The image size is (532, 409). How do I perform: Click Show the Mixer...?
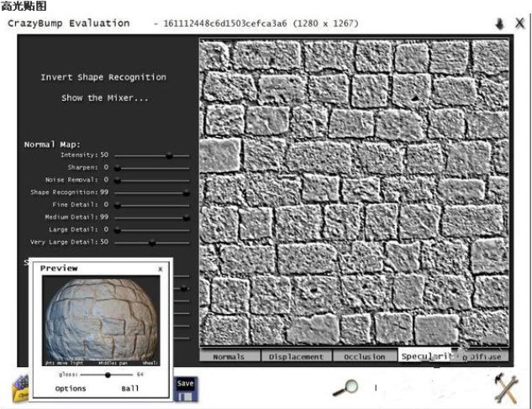click(104, 98)
